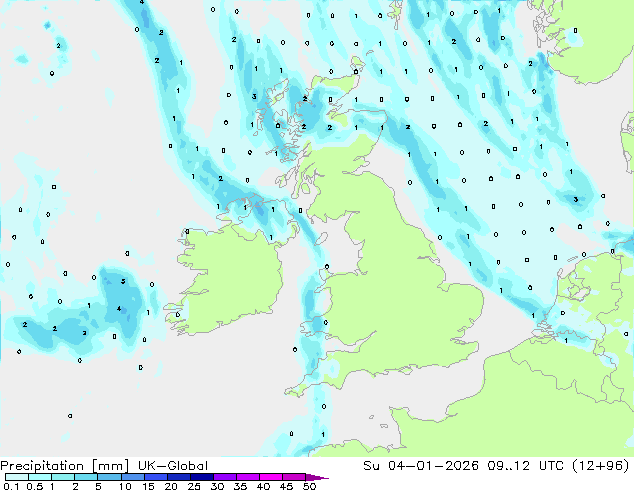Click the 25–30 mm navy legend swatch

[201, 477]
